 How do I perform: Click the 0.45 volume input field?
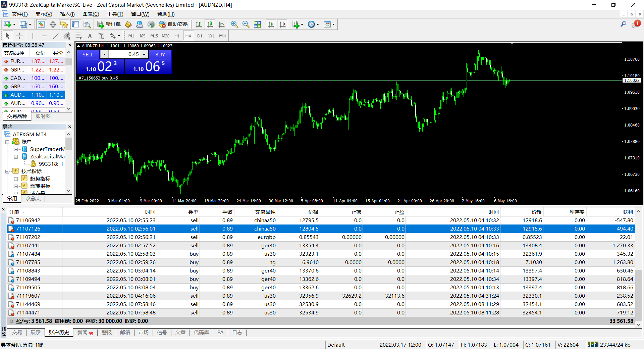click(124, 54)
